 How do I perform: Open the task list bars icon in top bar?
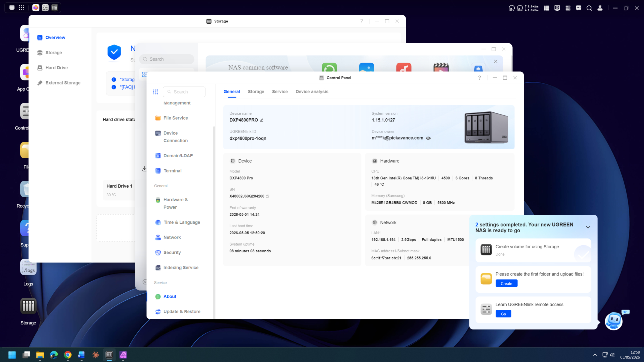[568, 8]
